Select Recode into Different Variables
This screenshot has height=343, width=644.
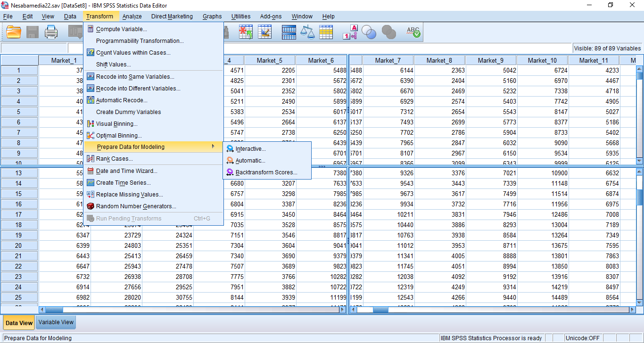coord(138,89)
